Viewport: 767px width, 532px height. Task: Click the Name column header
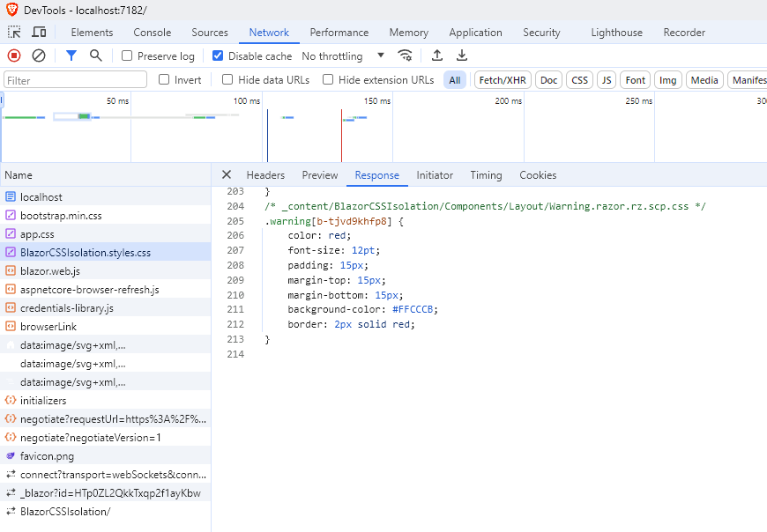pos(106,175)
